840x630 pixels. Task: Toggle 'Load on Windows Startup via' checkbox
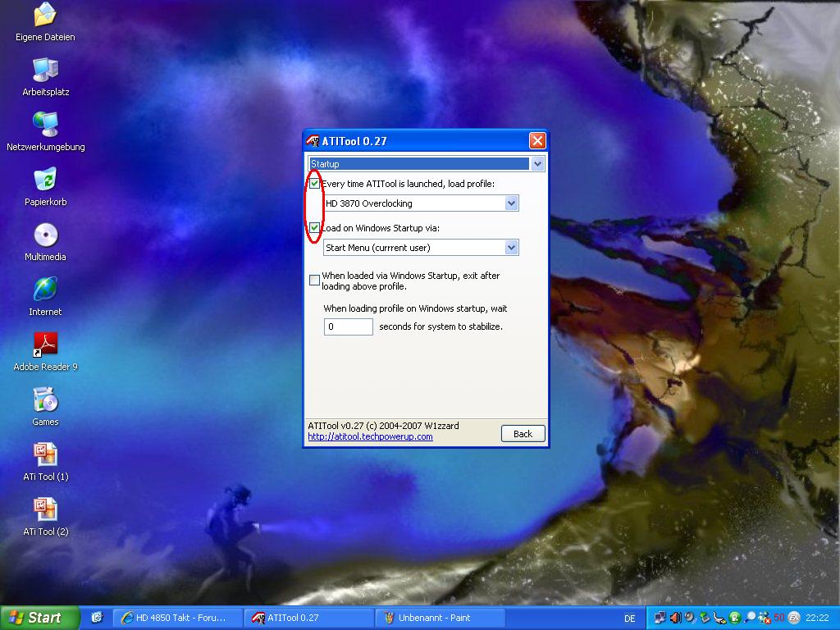point(314,228)
